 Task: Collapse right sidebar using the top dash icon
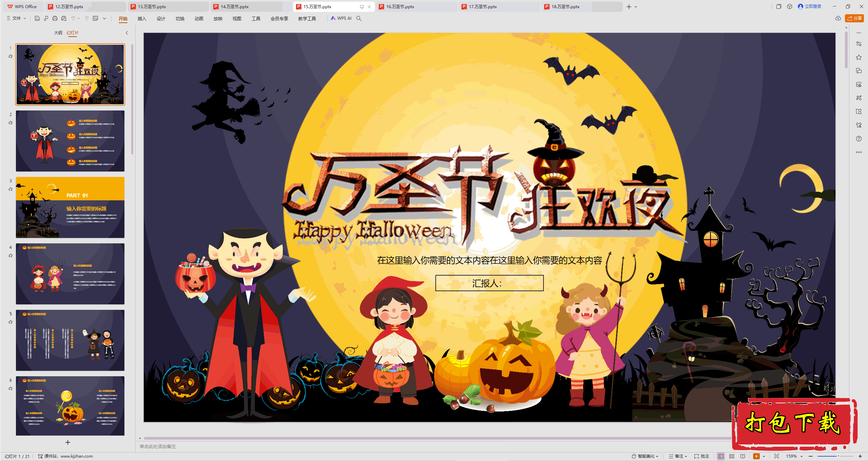859,33
